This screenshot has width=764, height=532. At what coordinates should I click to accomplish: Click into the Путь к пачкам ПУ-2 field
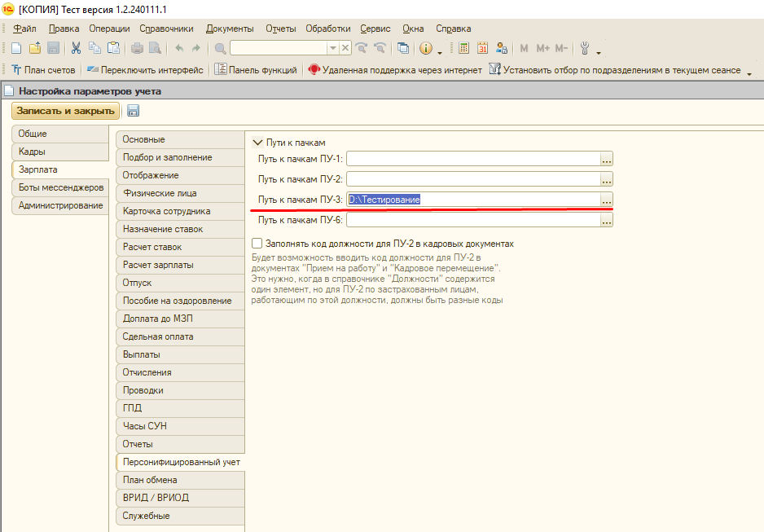472,179
